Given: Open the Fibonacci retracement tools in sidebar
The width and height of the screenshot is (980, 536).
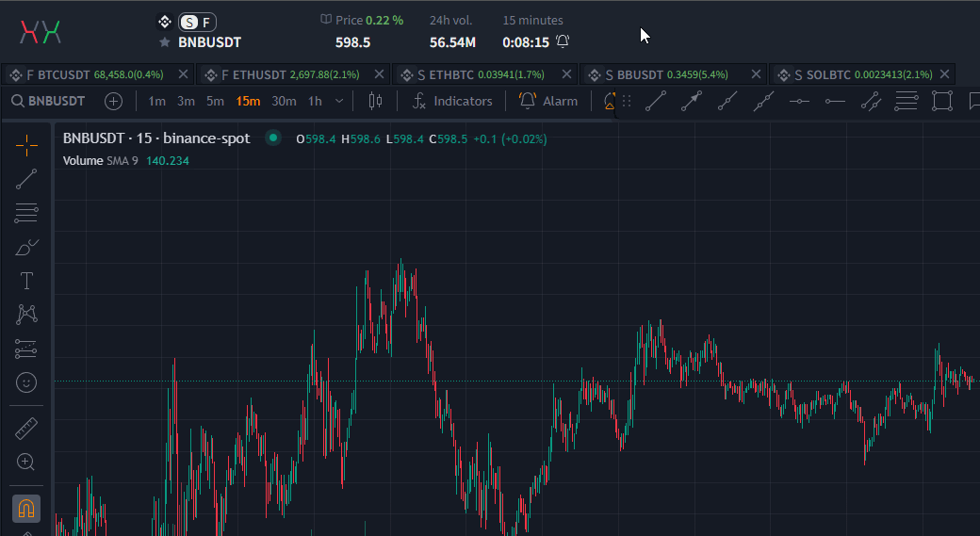Looking at the screenshot, I should [26, 213].
